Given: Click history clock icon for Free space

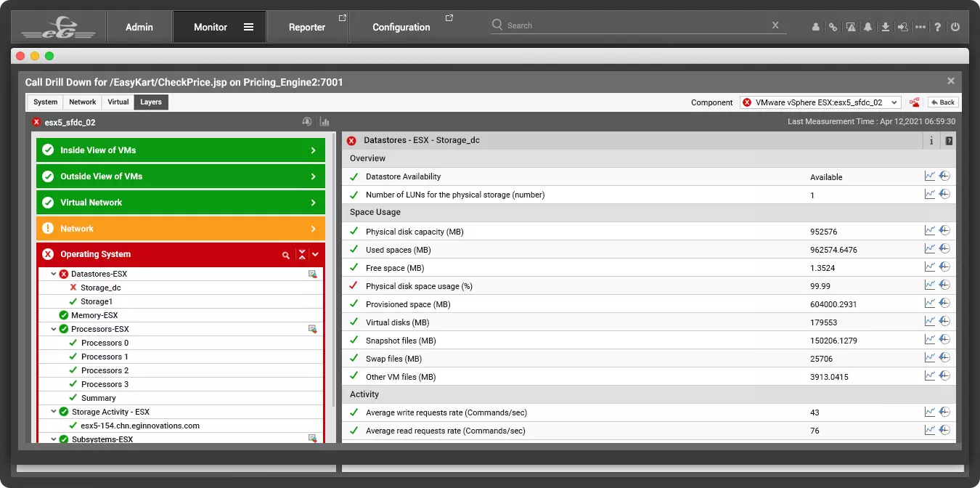Looking at the screenshot, I should point(944,267).
